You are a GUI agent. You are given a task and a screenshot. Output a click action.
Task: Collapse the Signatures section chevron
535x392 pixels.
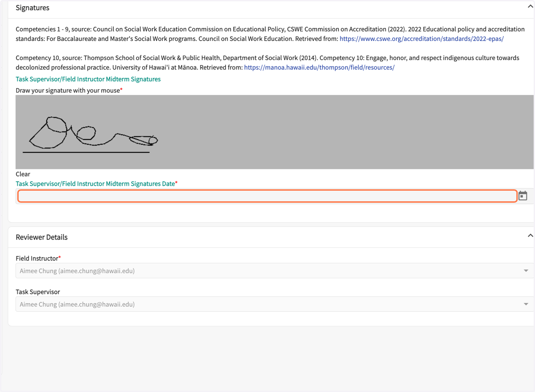pyautogui.click(x=530, y=7)
